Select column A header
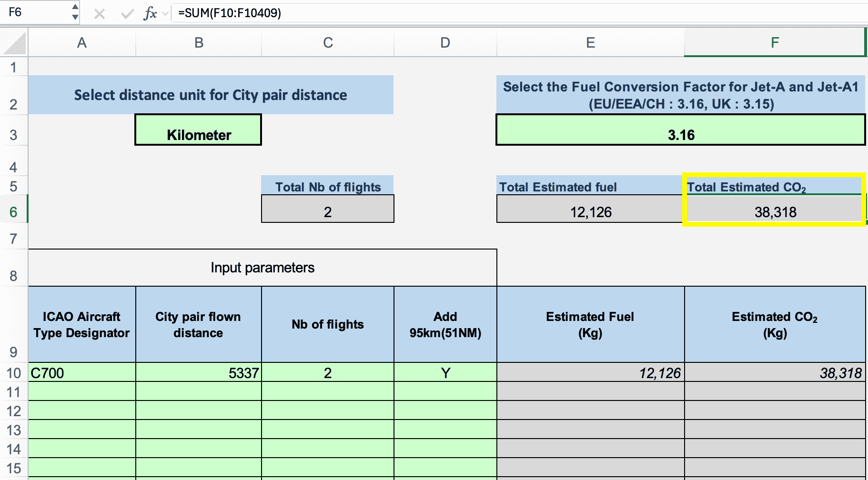The height and width of the screenshot is (480, 868). pos(82,43)
